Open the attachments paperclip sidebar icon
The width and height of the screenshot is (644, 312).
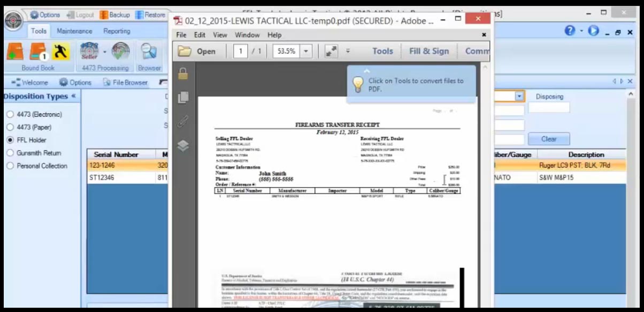[x=183, y=122]
